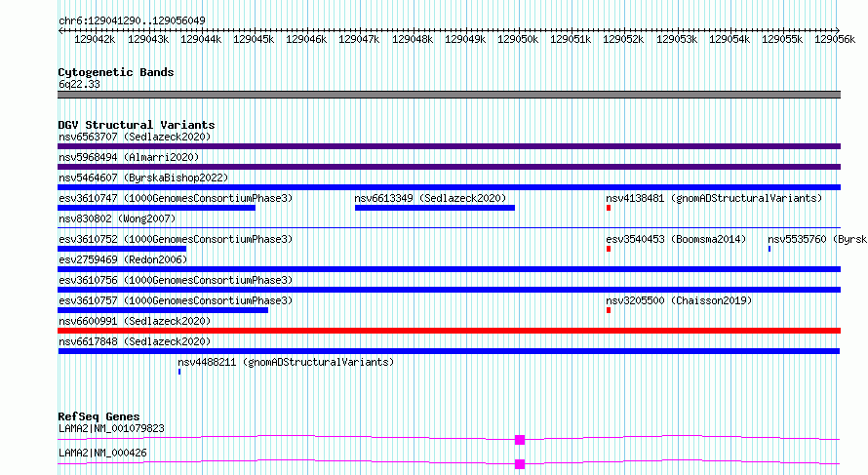This screenshot has height=475, width=868.
Task: Click the 129046k ruler tick label
Action: pos(306,39)
